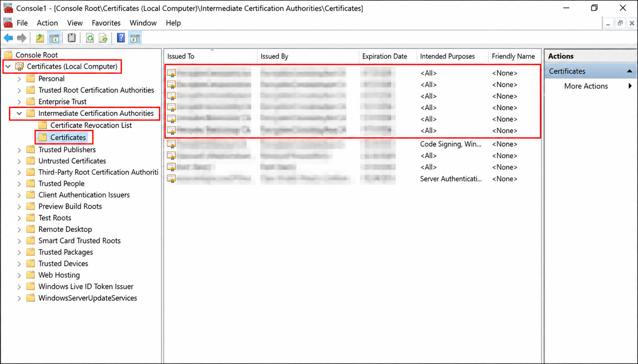Click the Web Hosting folder icon
The image size is (638, 364).
point(31,275)
